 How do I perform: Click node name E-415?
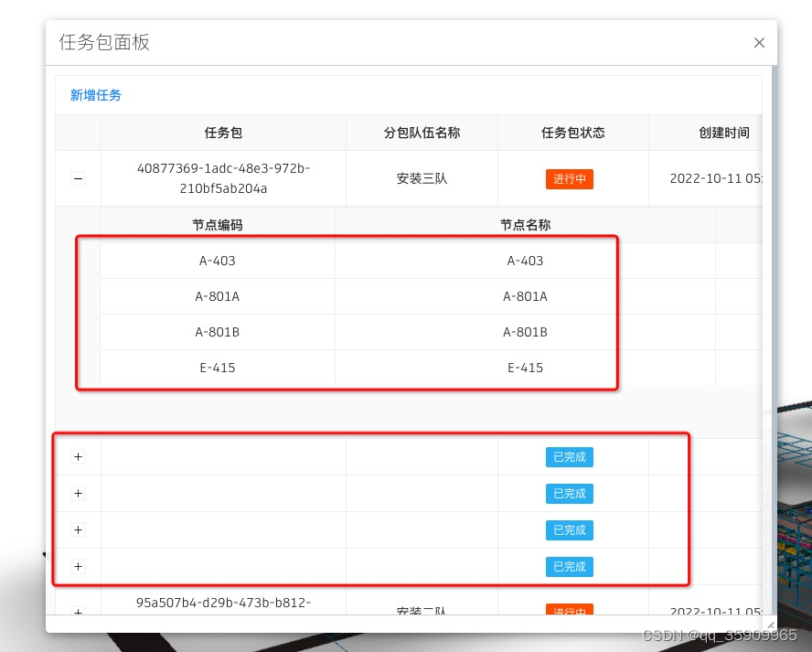525,368
